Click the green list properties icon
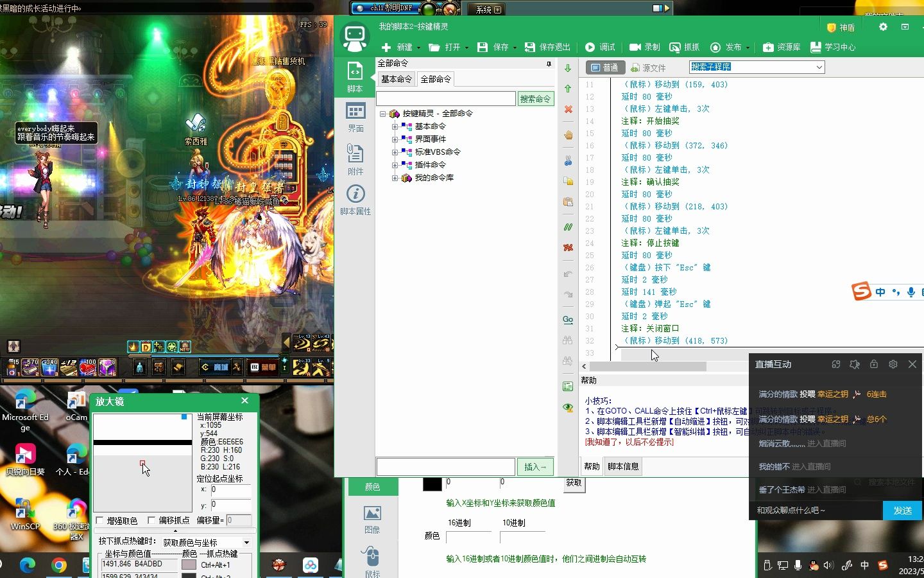The width and height of the screenshot is (924, 578). coord(568,387)
